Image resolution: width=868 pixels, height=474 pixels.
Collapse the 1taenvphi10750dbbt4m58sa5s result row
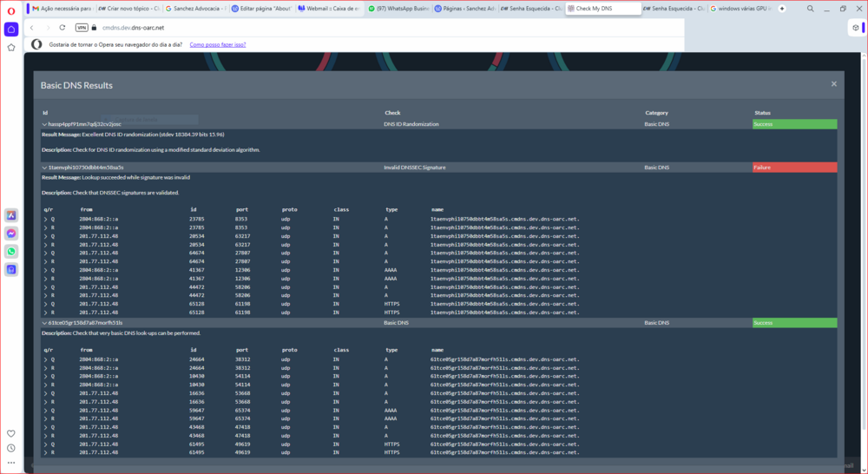[x=44, y=167]
